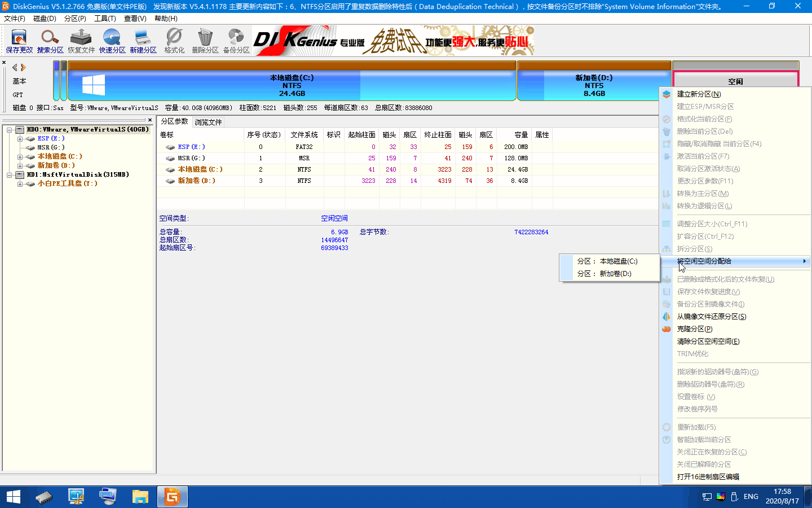Switch to the 浏览文件 tab
The width and height of the screenshot is (812, 508).
pos(208,122)
